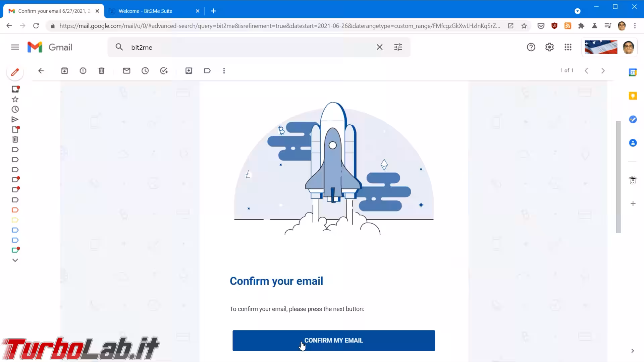Show the side panel arrow

point(633,351)
